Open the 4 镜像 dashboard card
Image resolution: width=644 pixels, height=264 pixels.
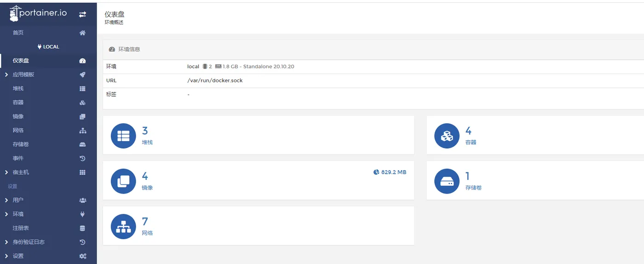coord(259,181)
